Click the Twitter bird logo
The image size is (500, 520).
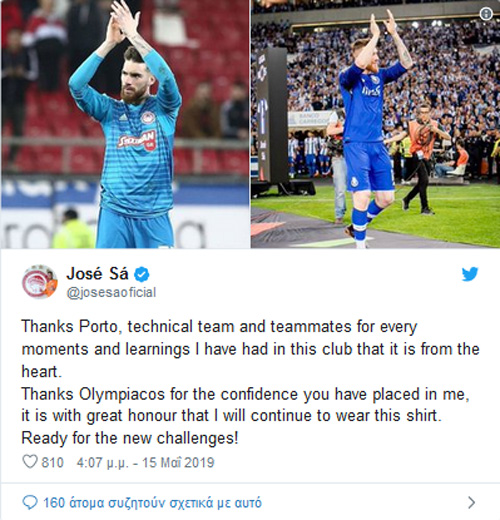[470, 274]
